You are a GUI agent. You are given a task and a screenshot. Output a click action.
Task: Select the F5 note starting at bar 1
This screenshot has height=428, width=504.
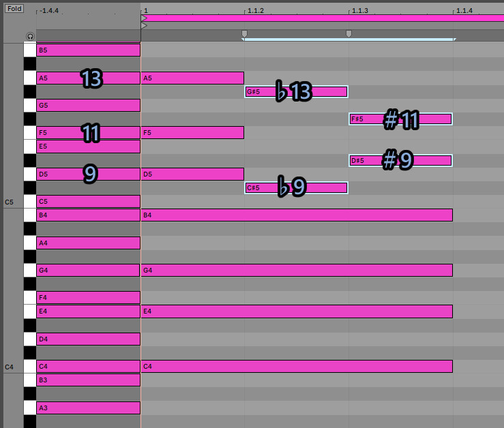tap(192, 132)
